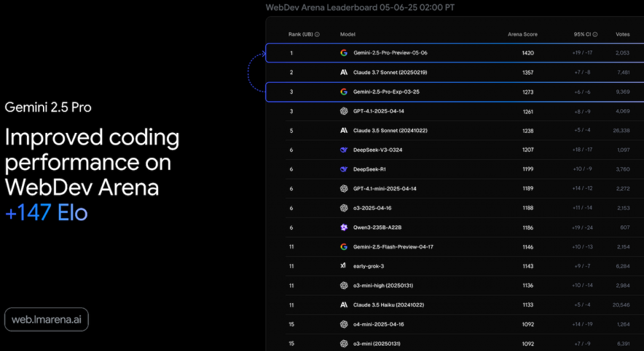Click the WebDev Arena Leaderboard title text
This screenshot has height=351, width=644.
pos(360,7)
